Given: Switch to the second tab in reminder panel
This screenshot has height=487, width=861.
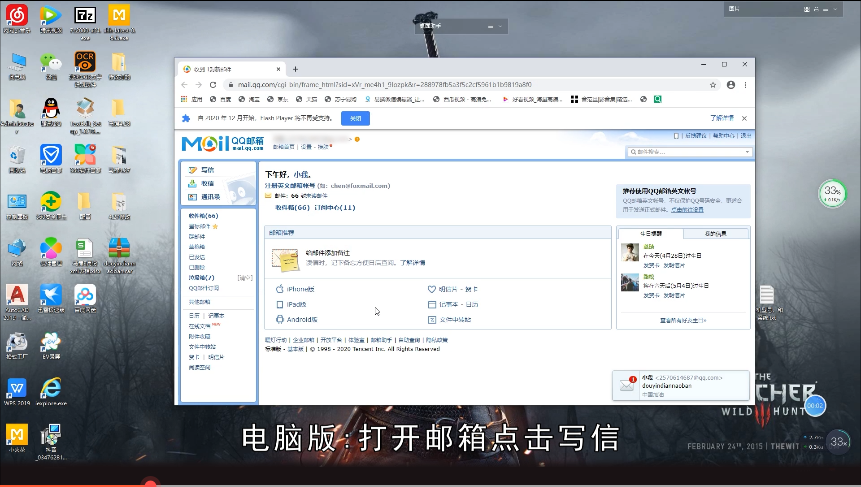Looking at the screenshot, I should [x=715, y=234].
